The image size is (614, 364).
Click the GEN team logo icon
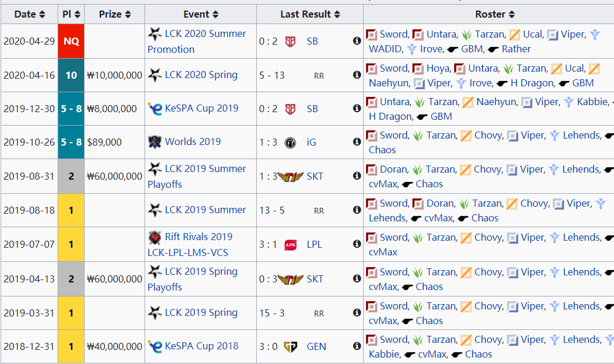[x=290, y=346]
